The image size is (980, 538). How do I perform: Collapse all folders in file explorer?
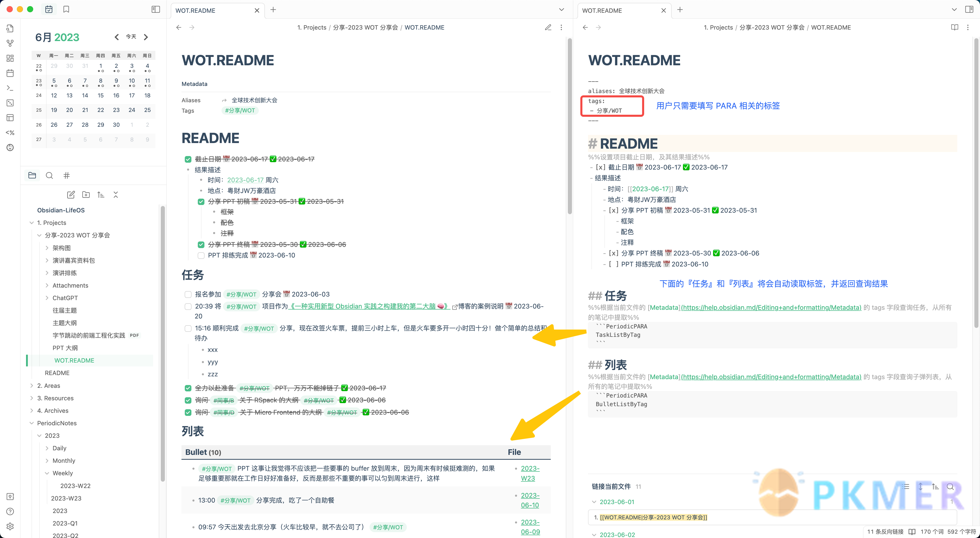[116, 195]
